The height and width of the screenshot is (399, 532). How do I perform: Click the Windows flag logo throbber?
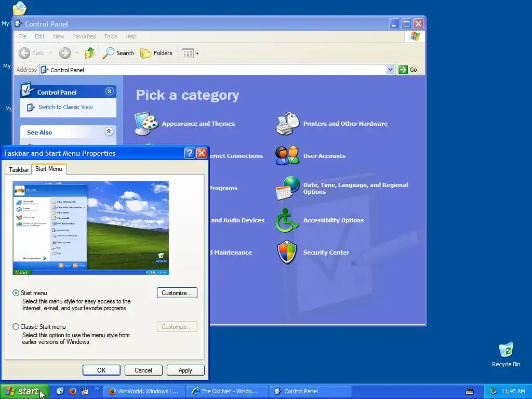pos(415,36)
